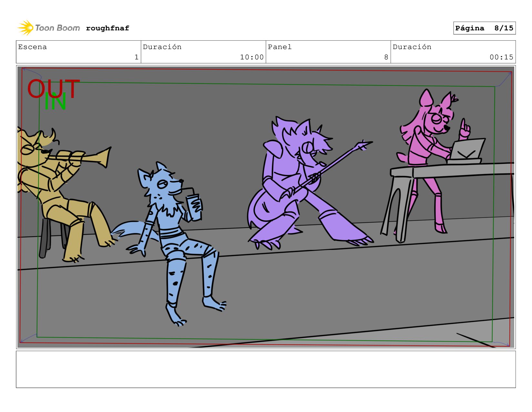This screenshot has width=532, height=412.
Task: Click the 'Escena' header label
Action: (32, 47)
